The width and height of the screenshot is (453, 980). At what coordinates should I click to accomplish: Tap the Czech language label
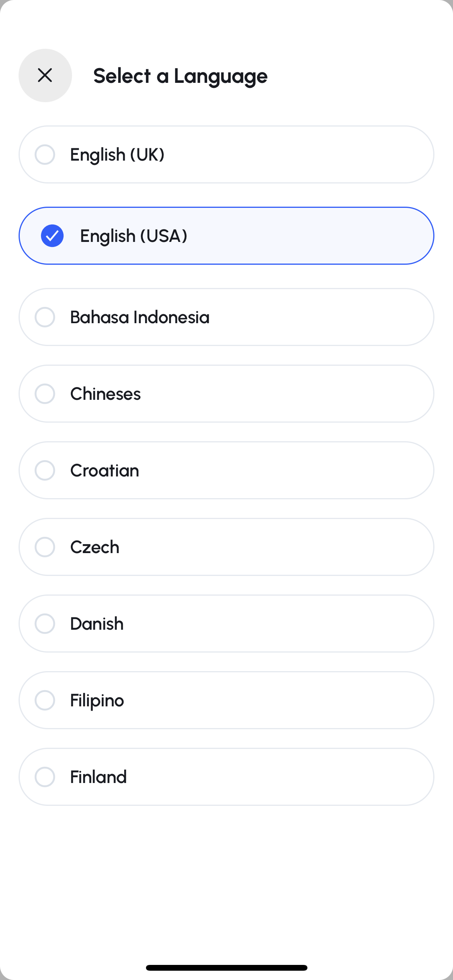[x=95, y=547]
